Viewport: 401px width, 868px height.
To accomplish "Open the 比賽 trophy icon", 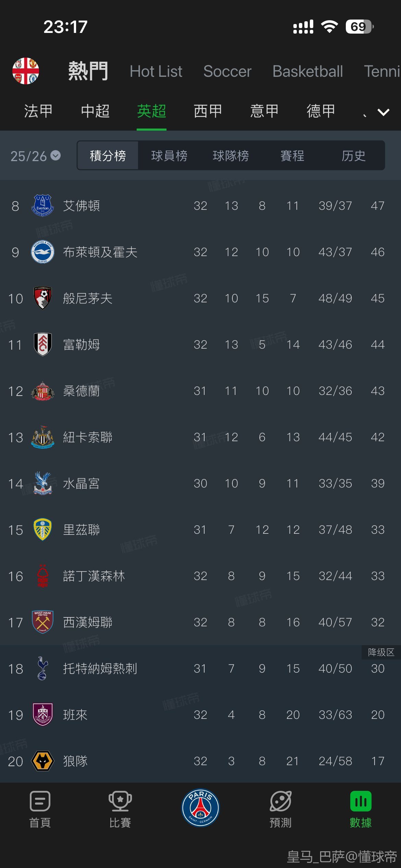I will coord(120,801).
